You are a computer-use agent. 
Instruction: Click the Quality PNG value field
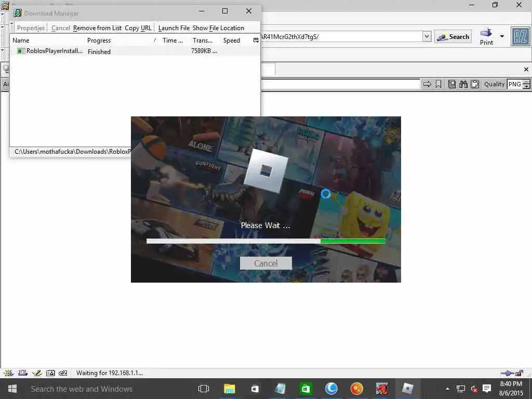pyautogui.click(x=515, y=84)
